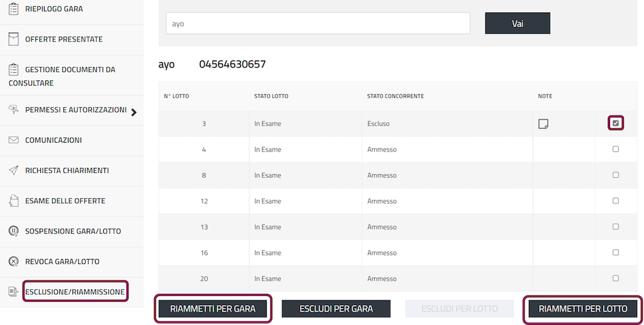
Task: Click the Riepilogo Gara clipboard icon
Action: coord(13,9)
